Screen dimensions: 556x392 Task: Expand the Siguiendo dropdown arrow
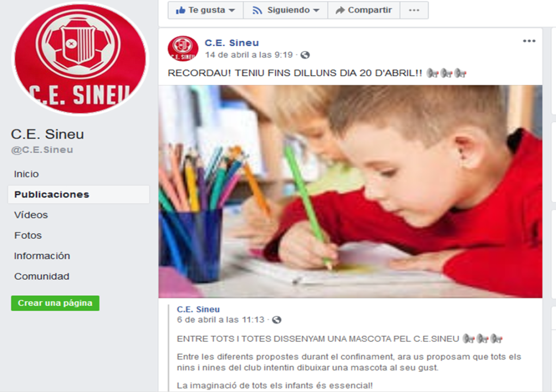(316, 10)
